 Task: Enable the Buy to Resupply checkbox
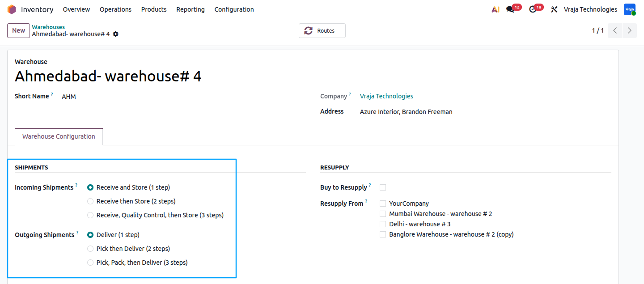383,187
